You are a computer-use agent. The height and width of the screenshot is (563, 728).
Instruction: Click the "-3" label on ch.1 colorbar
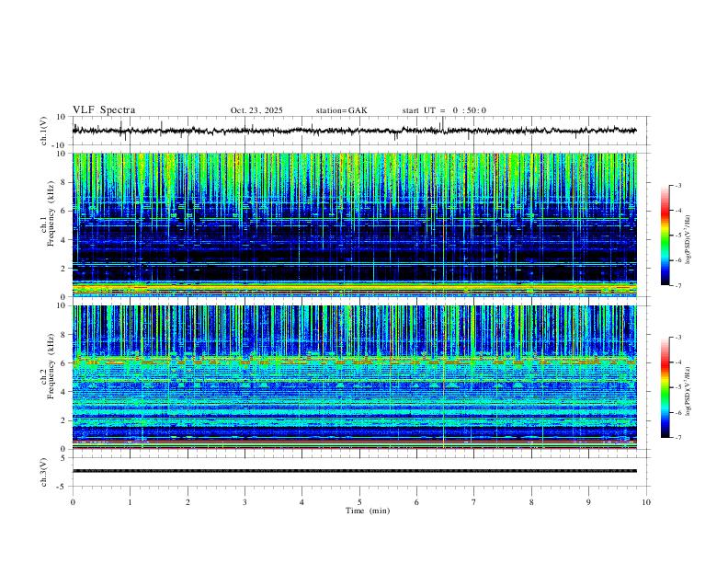[x=677, y=185]
